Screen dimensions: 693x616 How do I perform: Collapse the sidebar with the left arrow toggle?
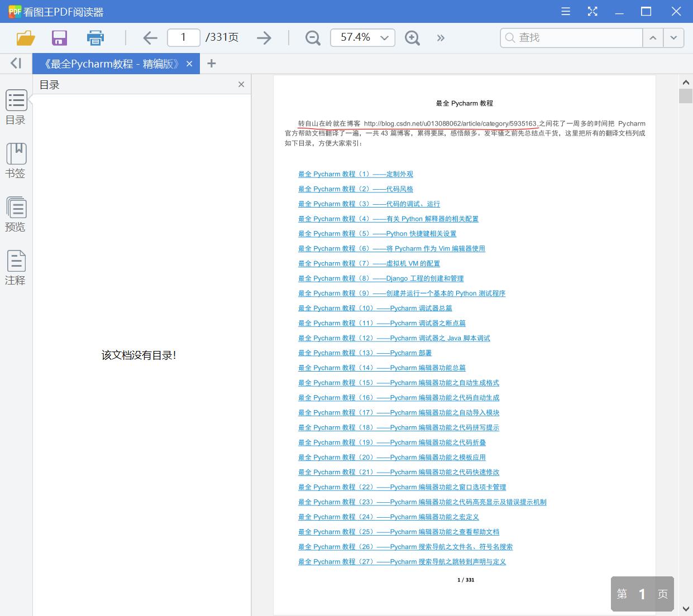pyautogui.click(x=16, y=64)
